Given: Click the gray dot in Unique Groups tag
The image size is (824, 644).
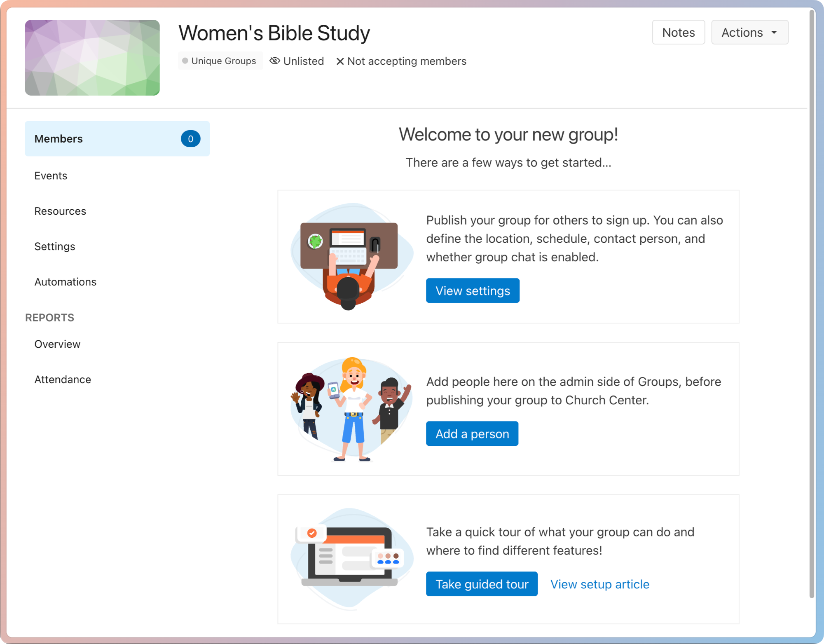Looking at the screenshot, I should (185, 61).
